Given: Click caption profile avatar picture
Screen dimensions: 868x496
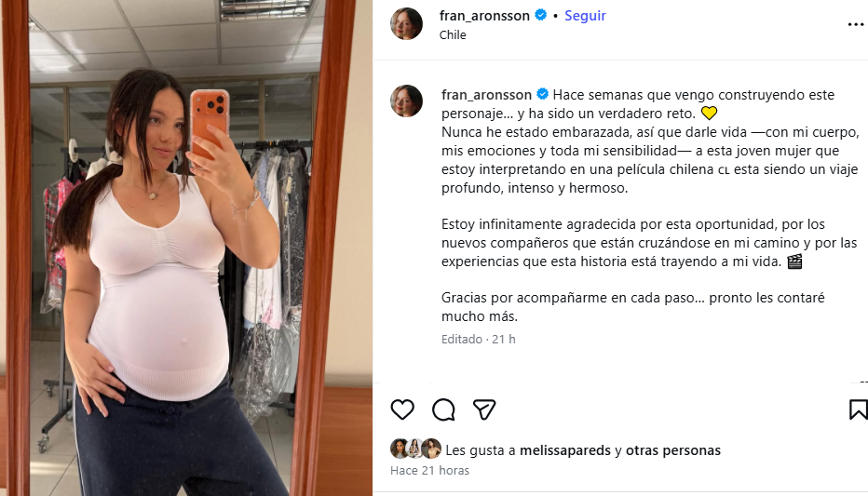Looking at the screenshot, I should point(407,101).
